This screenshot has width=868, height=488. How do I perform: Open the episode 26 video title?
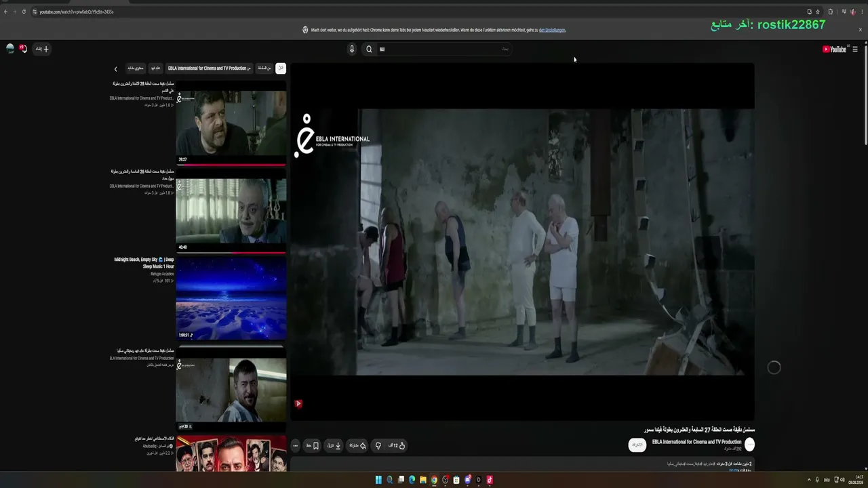click(x=142, y=175)
